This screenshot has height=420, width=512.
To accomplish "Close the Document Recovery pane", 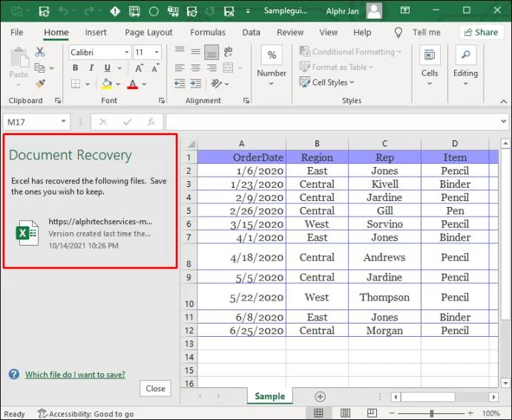I will point(155,388).
